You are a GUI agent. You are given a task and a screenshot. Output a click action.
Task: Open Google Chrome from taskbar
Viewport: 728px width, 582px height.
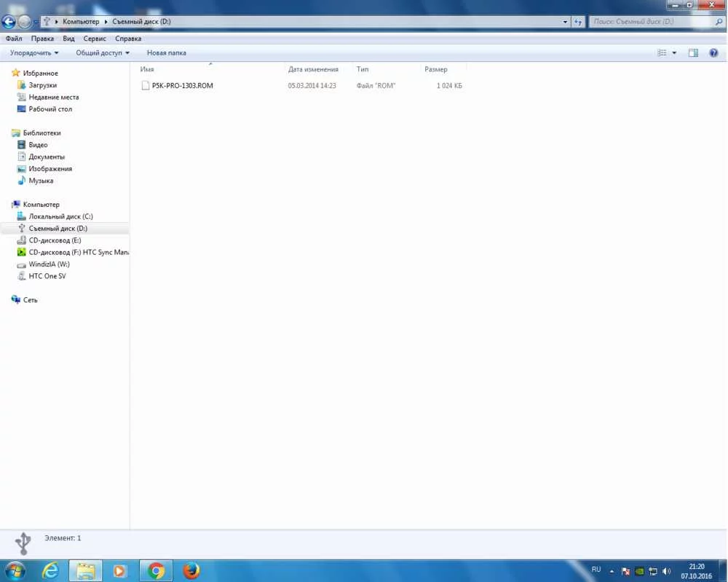tap(156, 571)
